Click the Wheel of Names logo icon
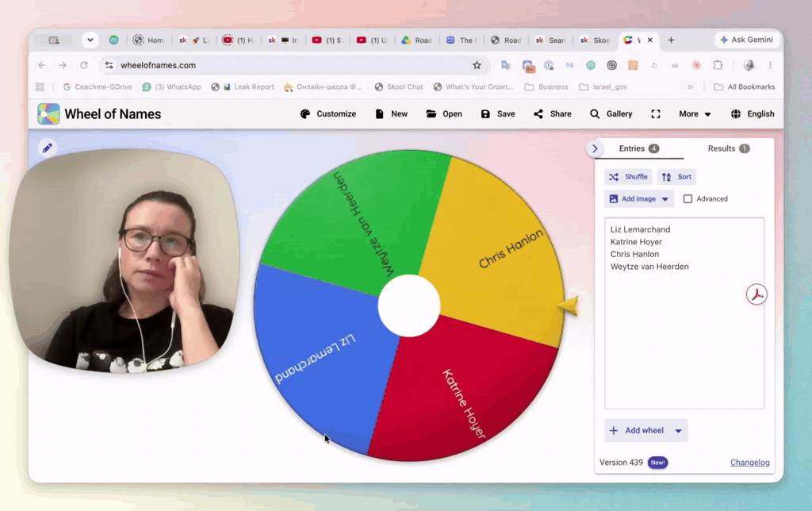The height and width of the screenshot is (511, 812). (x=48, y=114)
